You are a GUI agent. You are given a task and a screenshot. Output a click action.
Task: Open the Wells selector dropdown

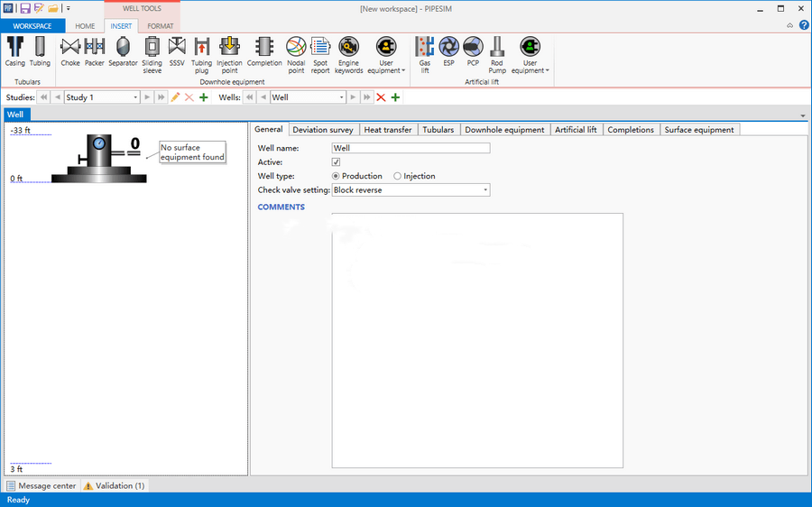(x=341, y=97)
